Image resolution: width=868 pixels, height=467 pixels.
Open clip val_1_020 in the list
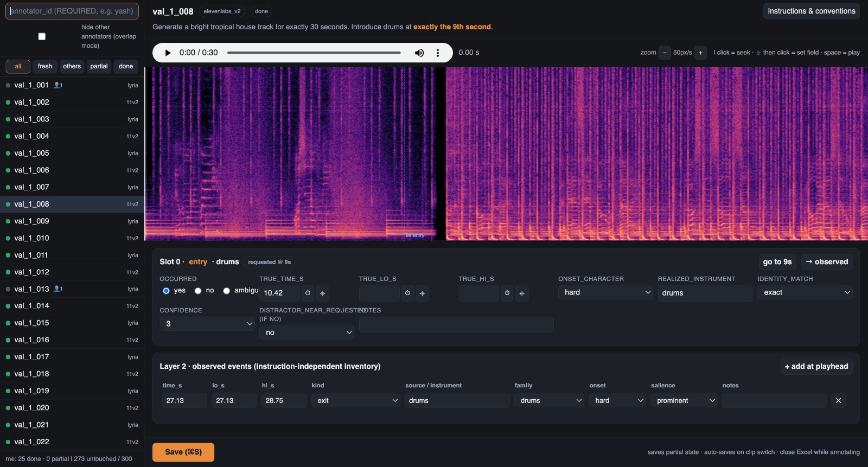pos(72,408)
